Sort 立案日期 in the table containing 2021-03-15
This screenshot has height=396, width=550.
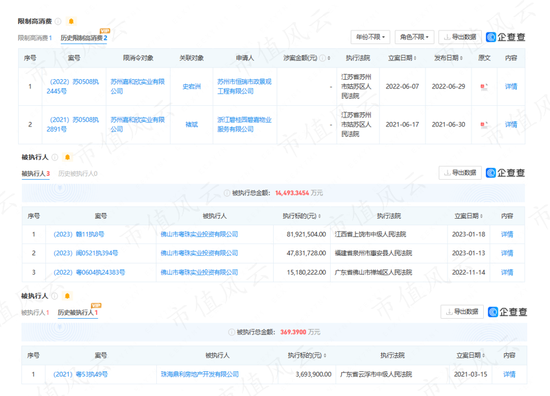coord(484,355)
